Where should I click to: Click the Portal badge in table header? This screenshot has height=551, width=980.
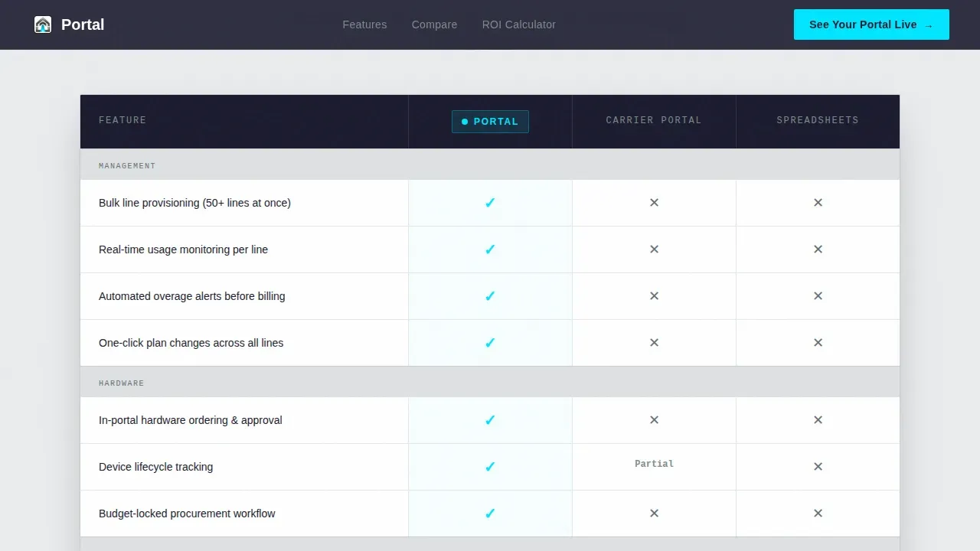coord(490,122)
